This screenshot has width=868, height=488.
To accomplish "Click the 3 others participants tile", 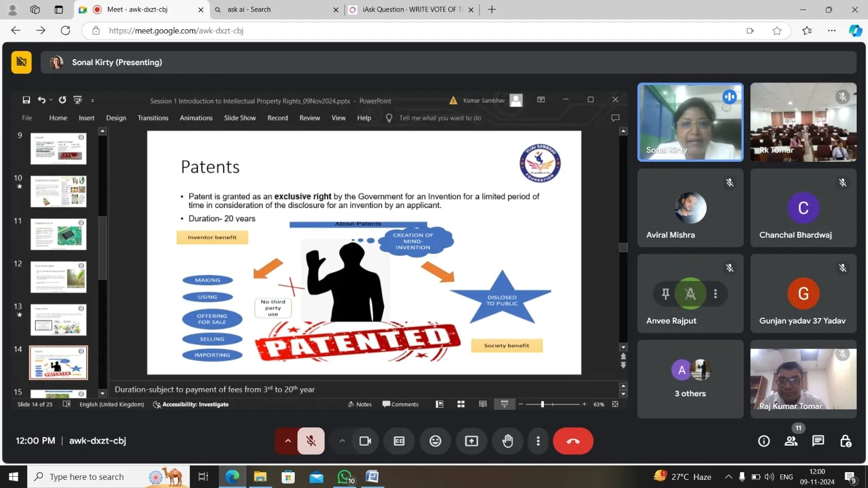I will 690,379.
